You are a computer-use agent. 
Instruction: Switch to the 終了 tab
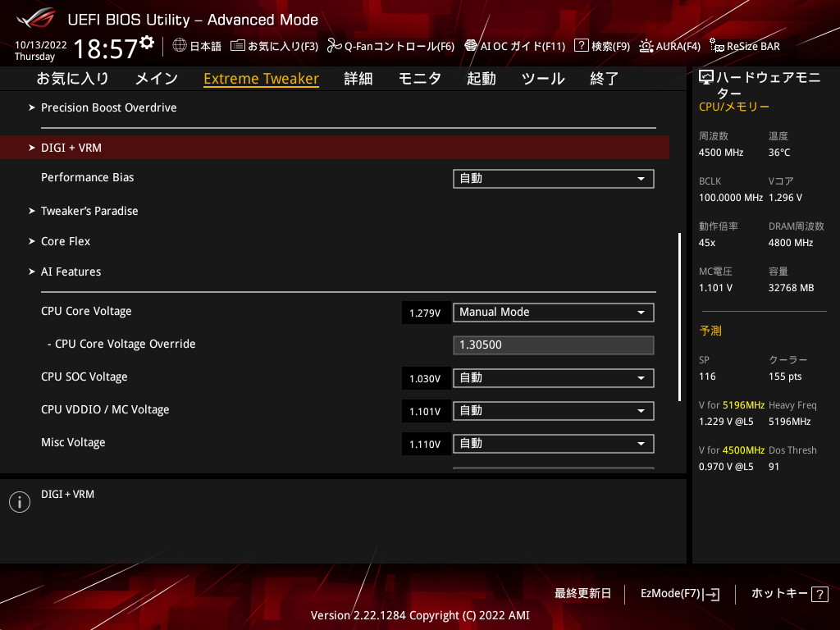coord(605,79)
